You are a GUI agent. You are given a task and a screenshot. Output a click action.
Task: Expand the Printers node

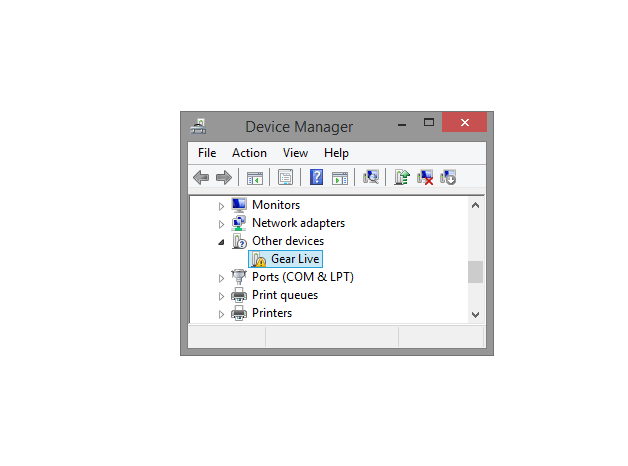(x=221, y=314)
